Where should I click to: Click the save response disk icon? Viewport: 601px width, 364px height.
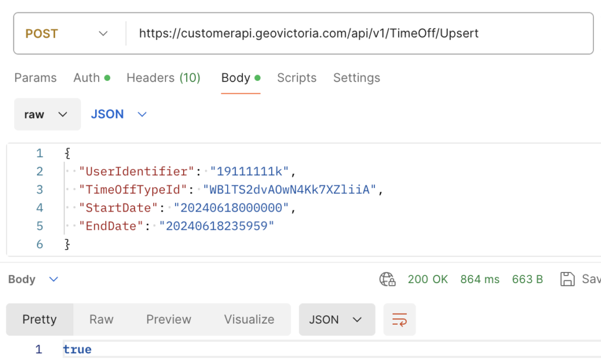point(567,279)
